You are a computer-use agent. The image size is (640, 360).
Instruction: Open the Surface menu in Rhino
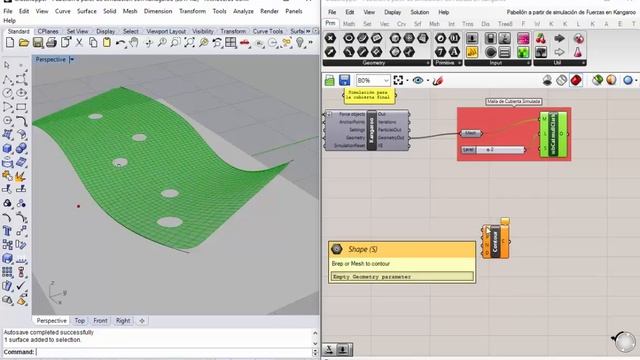tap(87, 11)
